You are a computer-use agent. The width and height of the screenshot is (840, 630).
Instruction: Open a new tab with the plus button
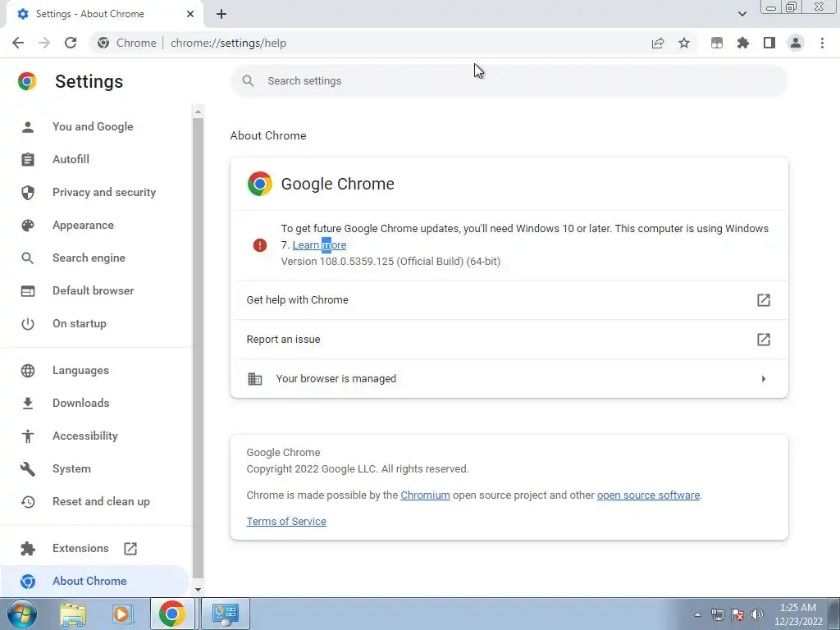coord(221,14)
